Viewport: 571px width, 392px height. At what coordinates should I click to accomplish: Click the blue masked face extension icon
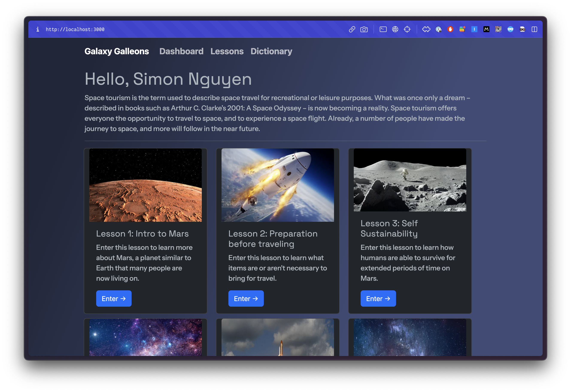(x=510, y=29)
